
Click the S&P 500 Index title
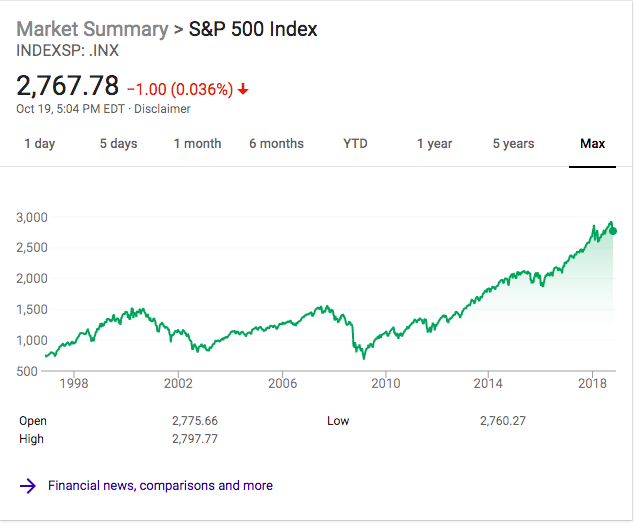[x=253, y=29]
